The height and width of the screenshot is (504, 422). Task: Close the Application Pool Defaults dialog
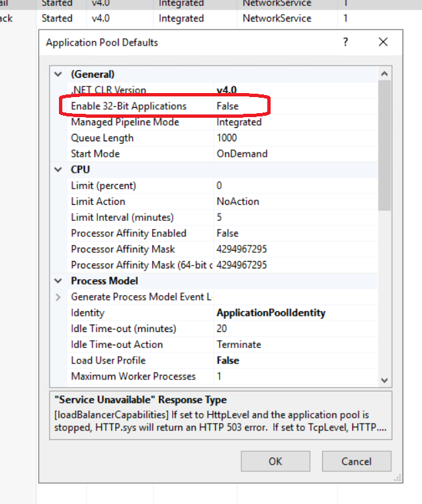coord(383,42)
